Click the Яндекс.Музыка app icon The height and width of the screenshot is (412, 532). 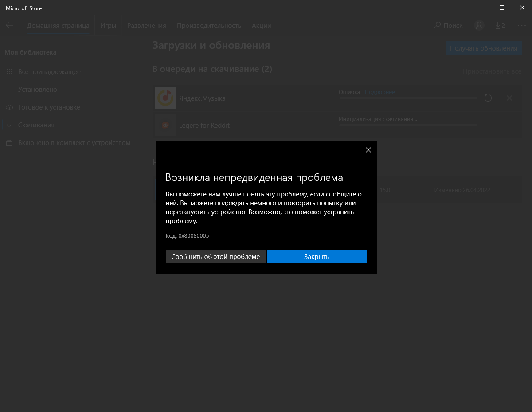coord(165,98)
